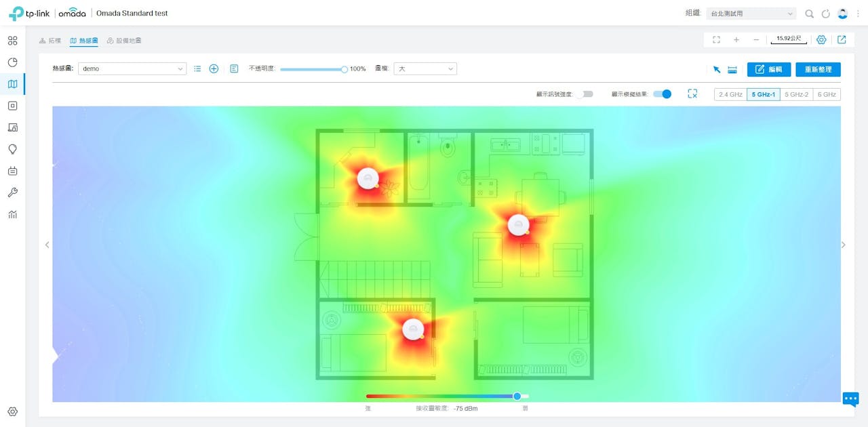Enable the 顯示訊號強度 switch
Viewport: 868px width, 427px height.
tap(587, 94)
